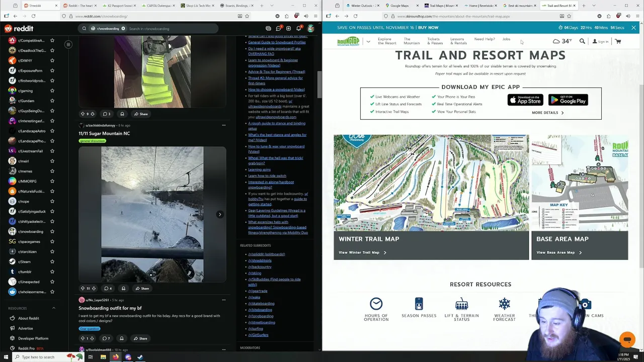Click View Winter Trail Map link
Viewport: 644px width, 362px height.
click(362, 252)
